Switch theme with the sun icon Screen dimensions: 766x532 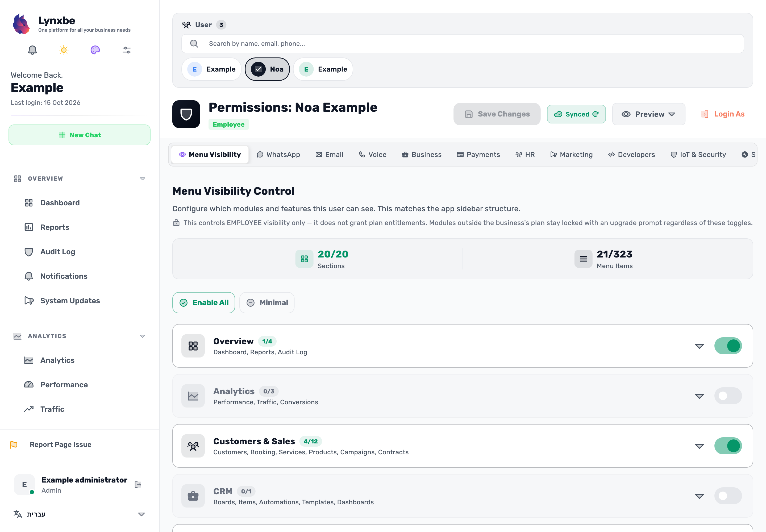click(64, 50)
